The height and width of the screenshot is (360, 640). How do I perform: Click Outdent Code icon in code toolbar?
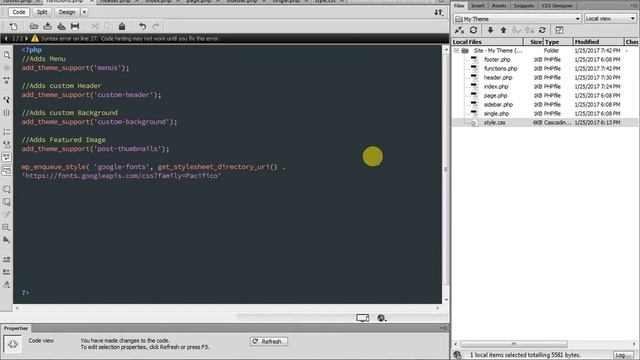click(7, 272)
